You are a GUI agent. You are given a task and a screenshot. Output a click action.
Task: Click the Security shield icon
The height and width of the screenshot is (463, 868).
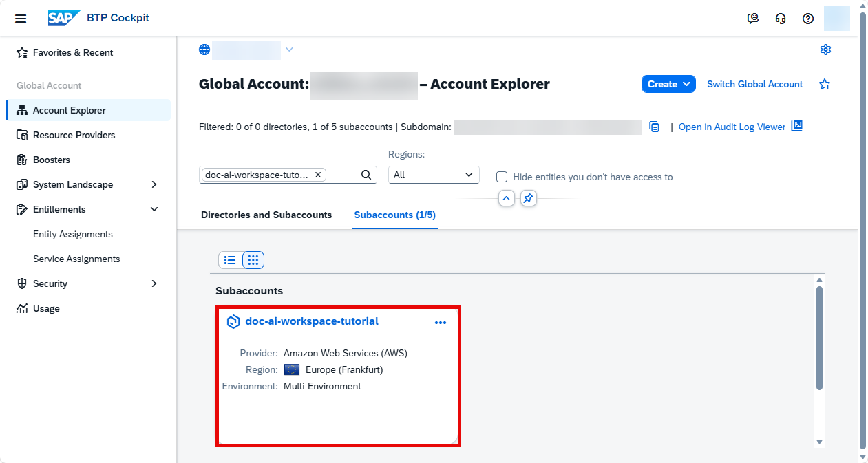(x=21, y=283)
